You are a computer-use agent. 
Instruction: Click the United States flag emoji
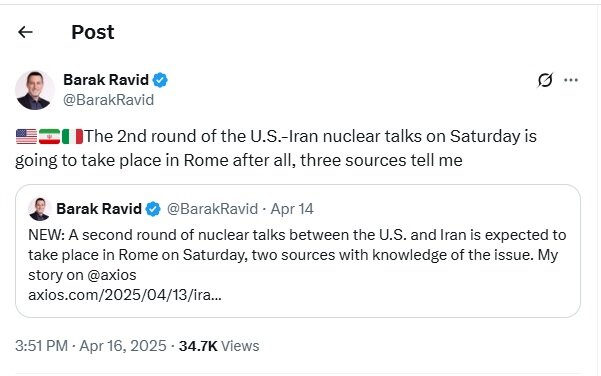coord(26,136)
